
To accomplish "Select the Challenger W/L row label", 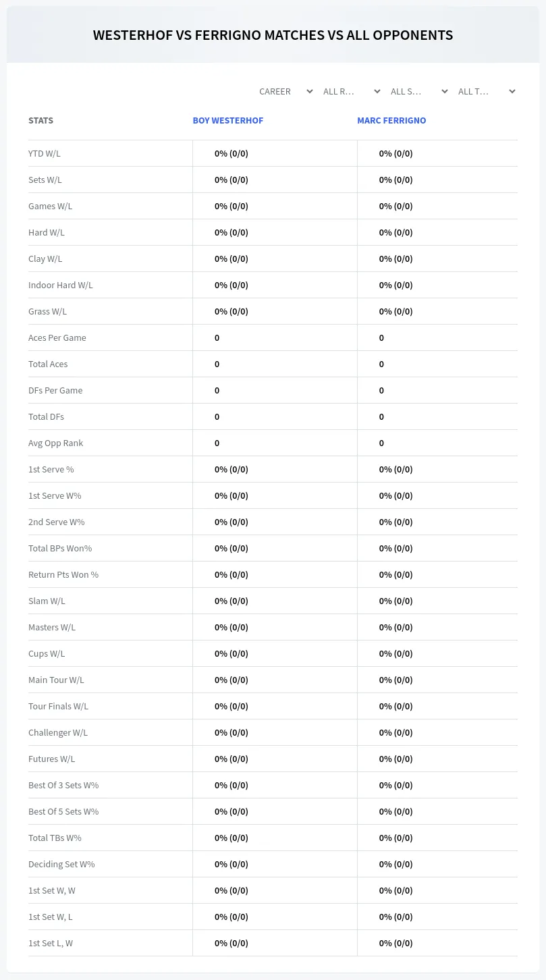I will pyautogui.click(x=58, y=732).
